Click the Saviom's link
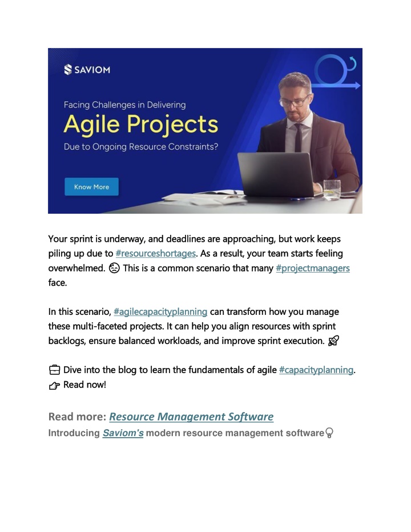 click(x=123, y=433)
